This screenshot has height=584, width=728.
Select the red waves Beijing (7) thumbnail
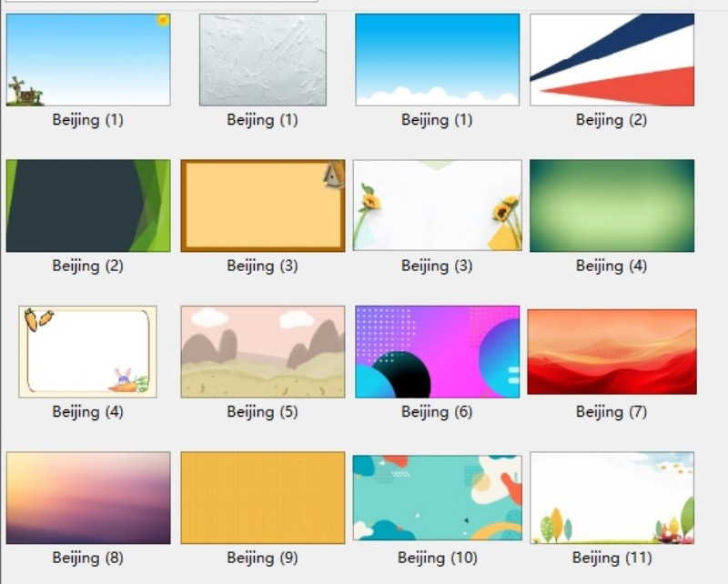[x=612, y=352]
